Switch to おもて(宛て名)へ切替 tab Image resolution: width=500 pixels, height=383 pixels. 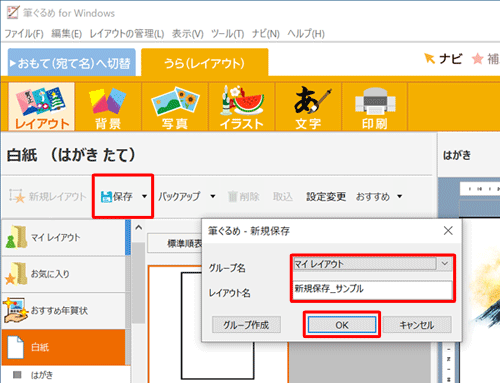(x=72, y=62)
